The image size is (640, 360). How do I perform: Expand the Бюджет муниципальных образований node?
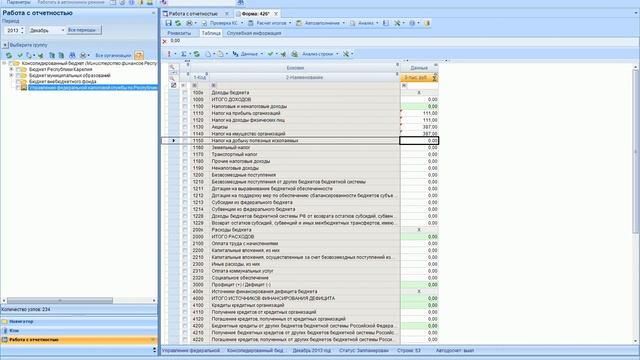click(11, 76)
